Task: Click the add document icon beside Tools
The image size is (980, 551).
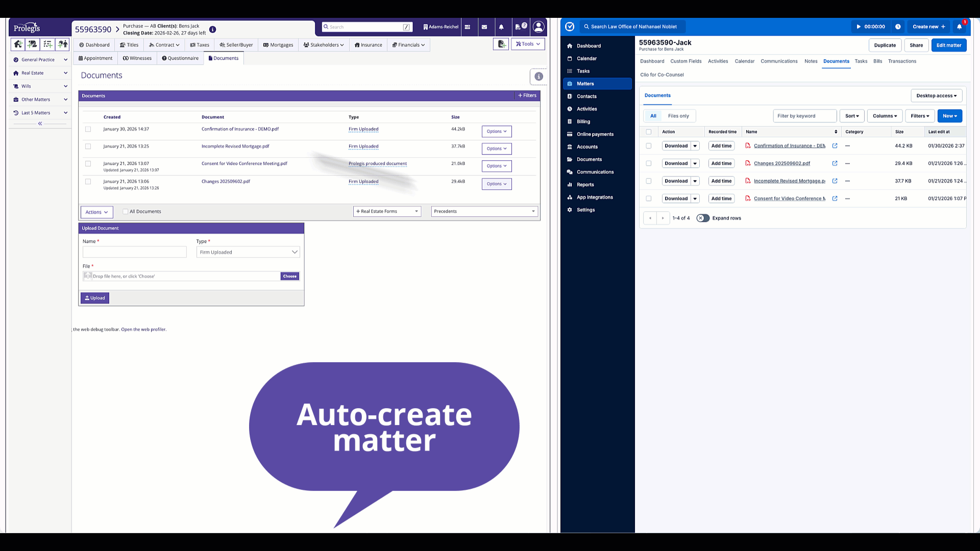Action: pos(501,44)
